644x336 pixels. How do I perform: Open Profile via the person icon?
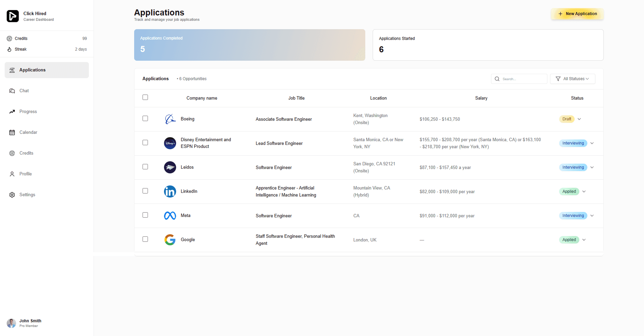tap(12, 174)
